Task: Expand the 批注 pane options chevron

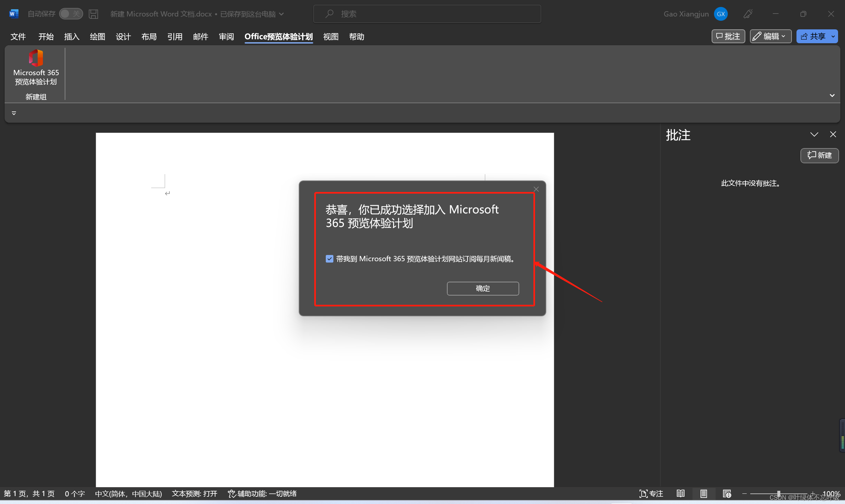Action: click(814, 135)
